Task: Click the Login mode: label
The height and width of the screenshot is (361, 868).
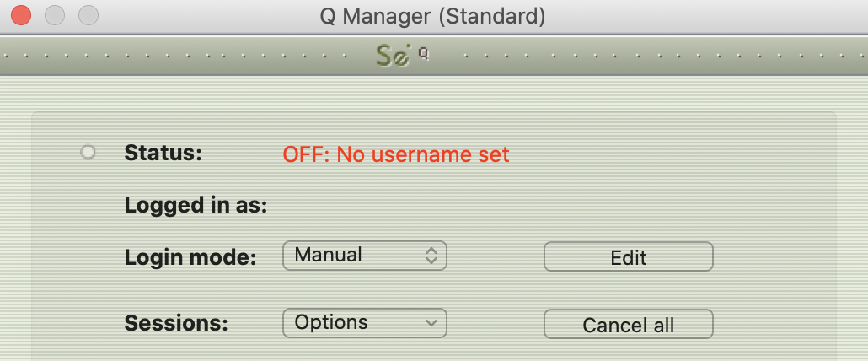Action: 190,257
